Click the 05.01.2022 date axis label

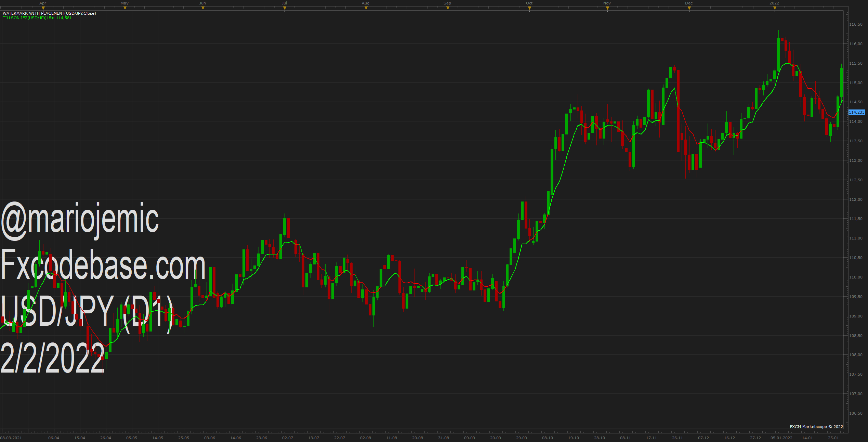coord(781,438)
